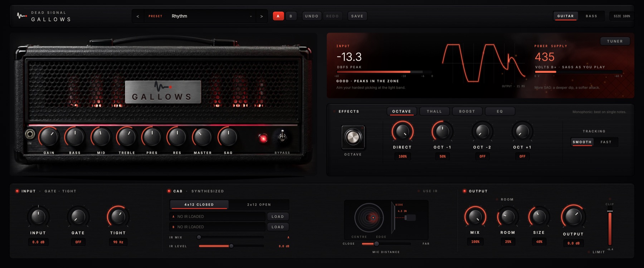The image size is (644, 268).
Task: Click the amp TREBLE knob
Action: tap(127, 137)
